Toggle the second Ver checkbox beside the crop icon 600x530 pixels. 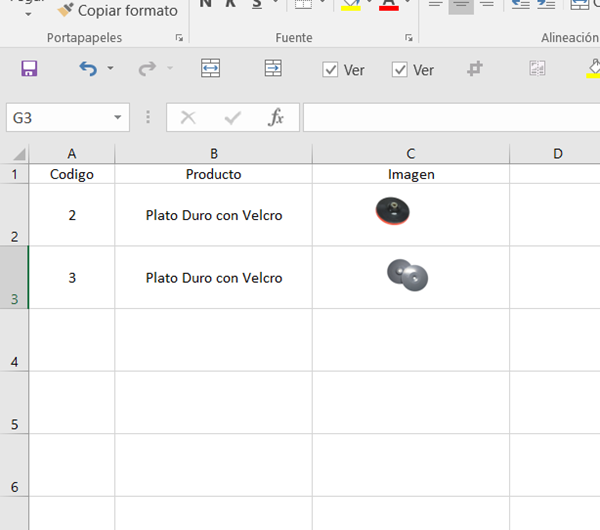399,70
